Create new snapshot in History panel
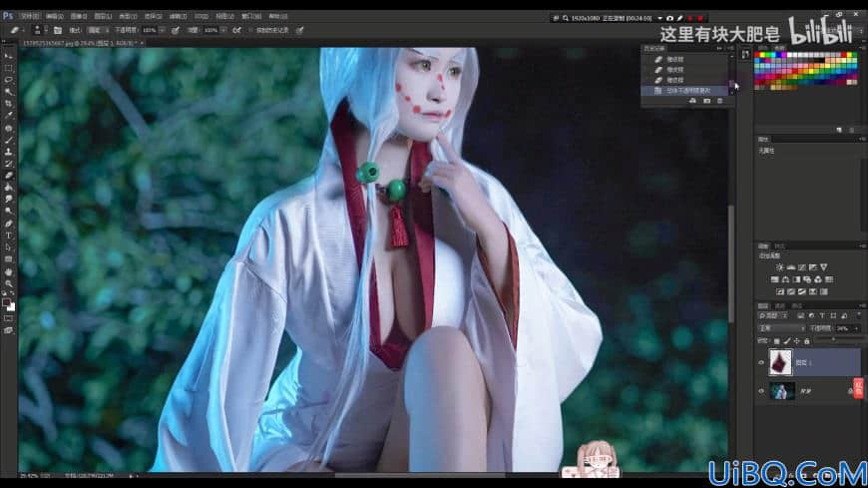 pos(707,101)
